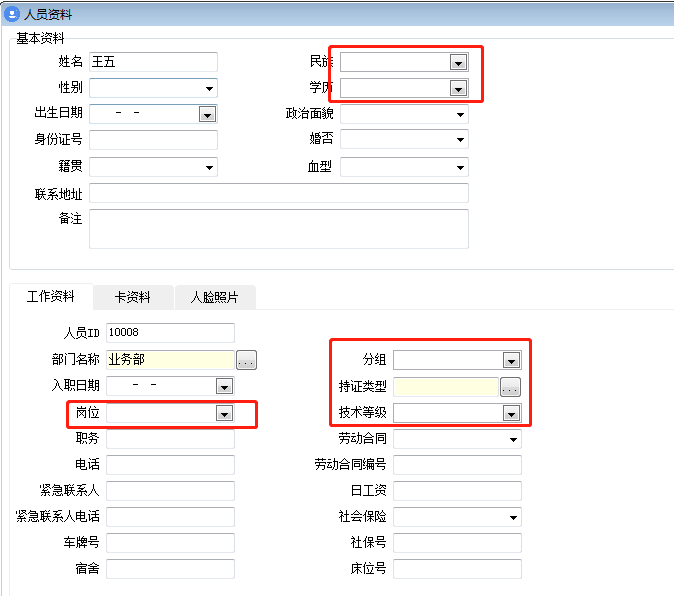Switch to the 人脸照片 tab
Image resolution: width=674 pixels, height=596 pixels.
click(214, 297)
